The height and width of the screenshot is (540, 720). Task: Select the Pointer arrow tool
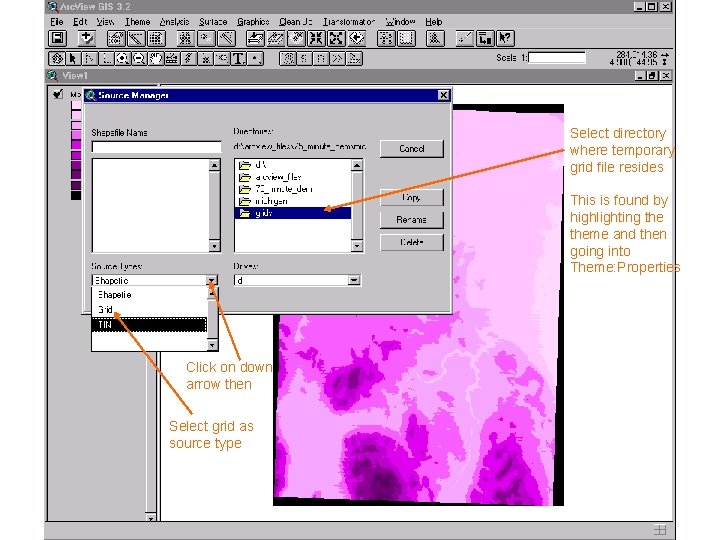[x=73, y=58]
